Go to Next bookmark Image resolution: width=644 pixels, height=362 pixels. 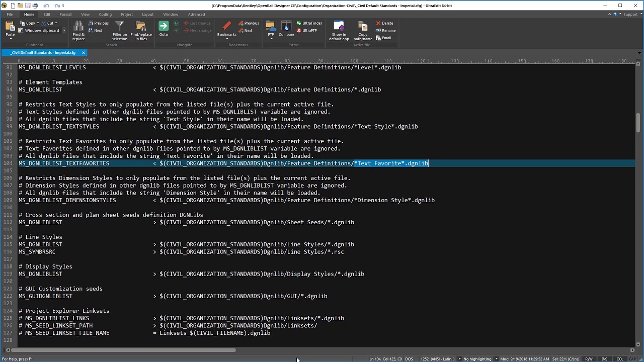tap(246, 31)
